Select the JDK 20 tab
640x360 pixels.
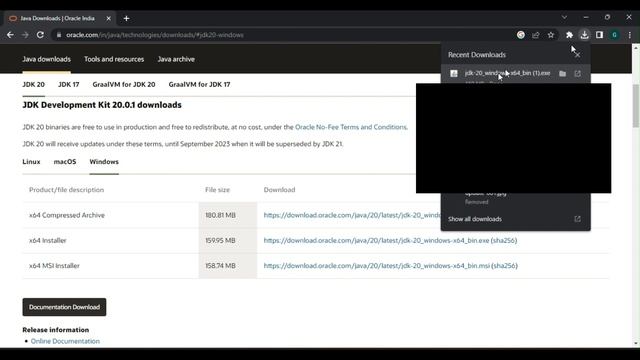[33, 84]
